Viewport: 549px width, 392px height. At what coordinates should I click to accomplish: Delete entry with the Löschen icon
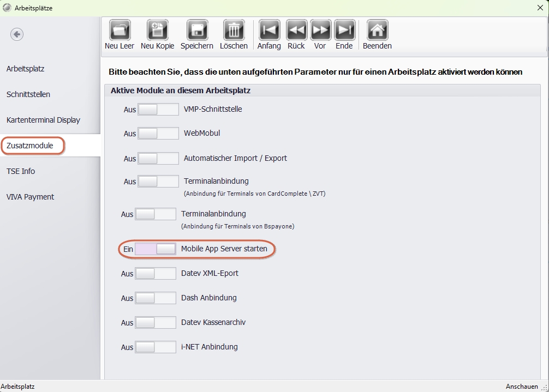coord(234,31)
